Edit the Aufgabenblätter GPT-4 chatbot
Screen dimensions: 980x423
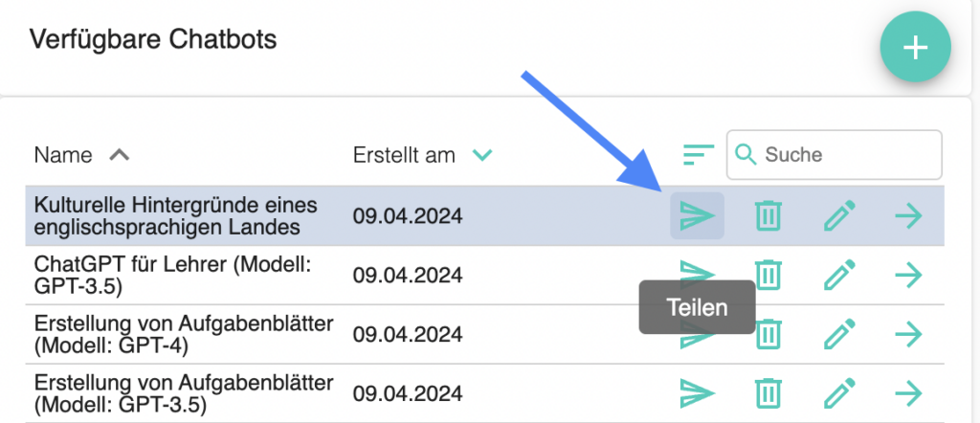tap(838, 334)
